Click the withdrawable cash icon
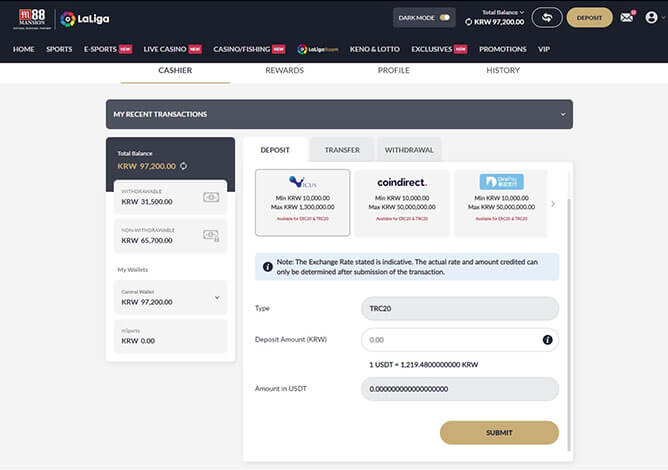Image resolution: width=668 pixels, height=470 pixels. 210,198
